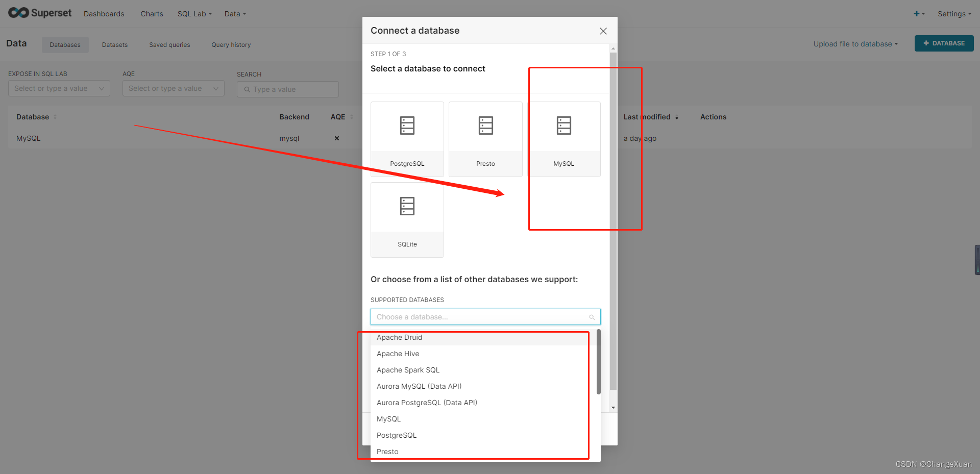Click the AQE x mark for MySQL row
980x474 pixels.
(337, 138)
